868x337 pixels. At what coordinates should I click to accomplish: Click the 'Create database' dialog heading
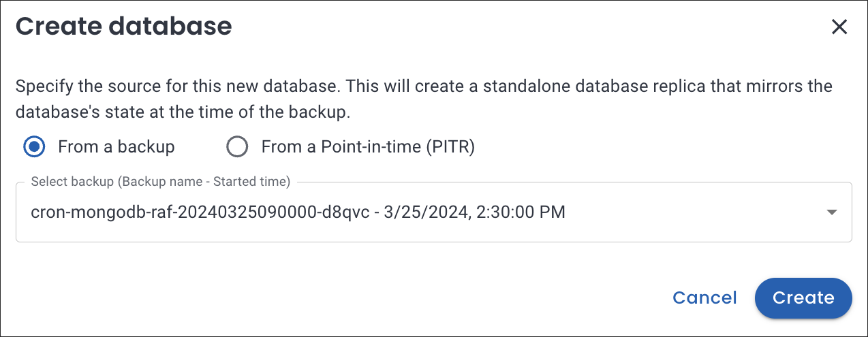(124, 27)
